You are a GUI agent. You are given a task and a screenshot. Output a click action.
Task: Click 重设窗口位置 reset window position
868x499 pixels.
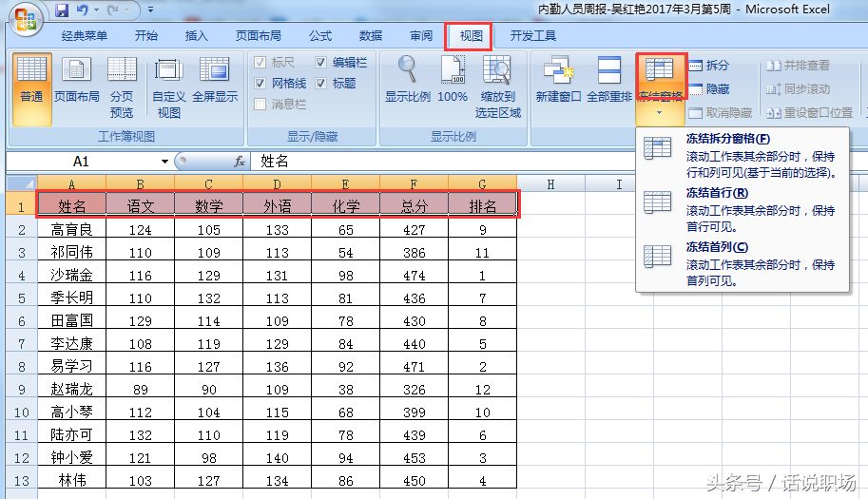(x=809, y=113)
